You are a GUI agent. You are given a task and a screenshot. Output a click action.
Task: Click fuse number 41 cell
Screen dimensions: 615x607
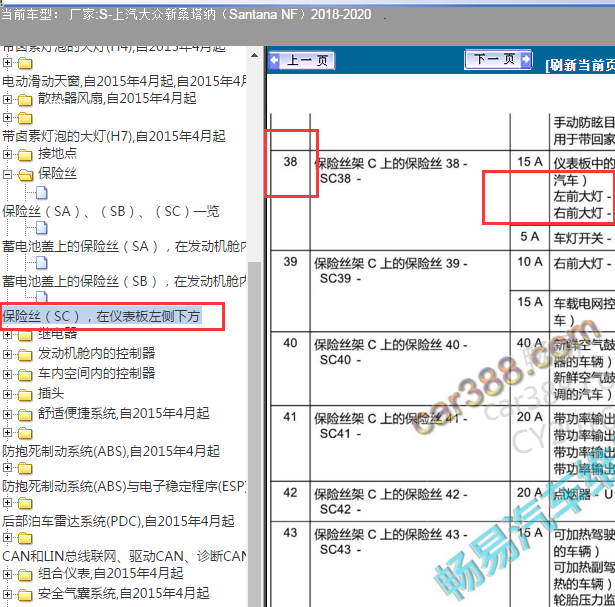click(x=290, y=443)
